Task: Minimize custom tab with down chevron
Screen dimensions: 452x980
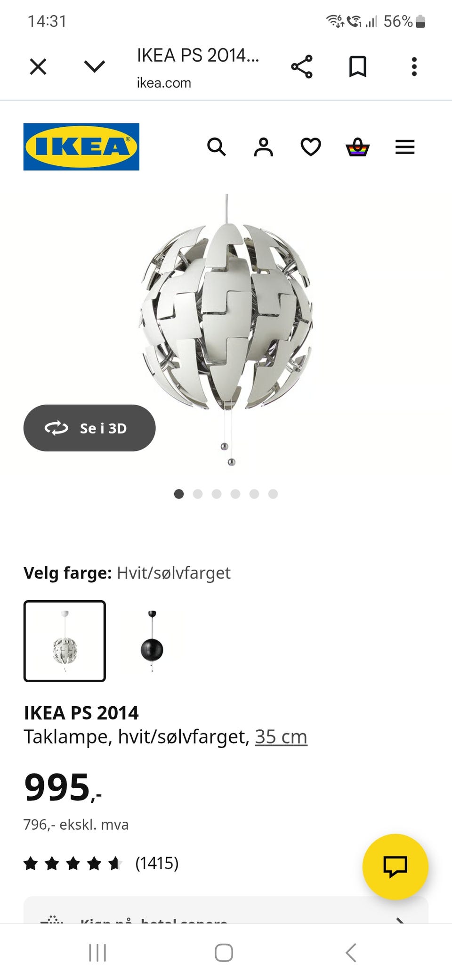Action: click(94, 66)
